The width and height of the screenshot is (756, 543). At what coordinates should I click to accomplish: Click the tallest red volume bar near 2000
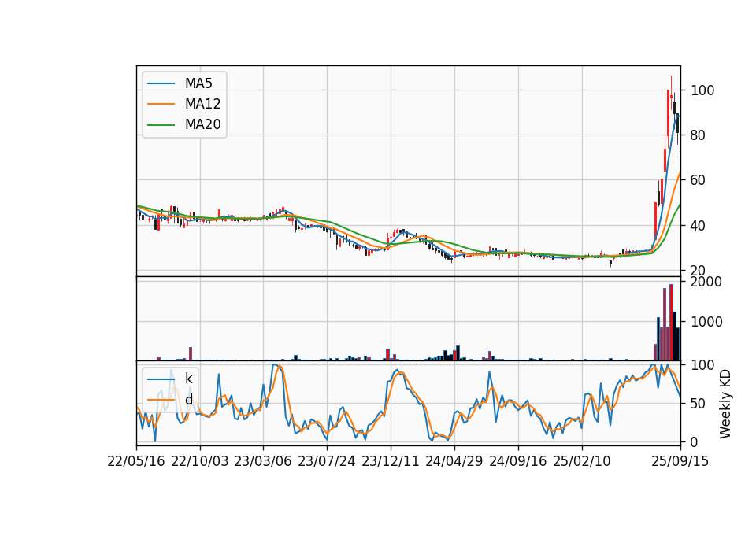(671, 323)
